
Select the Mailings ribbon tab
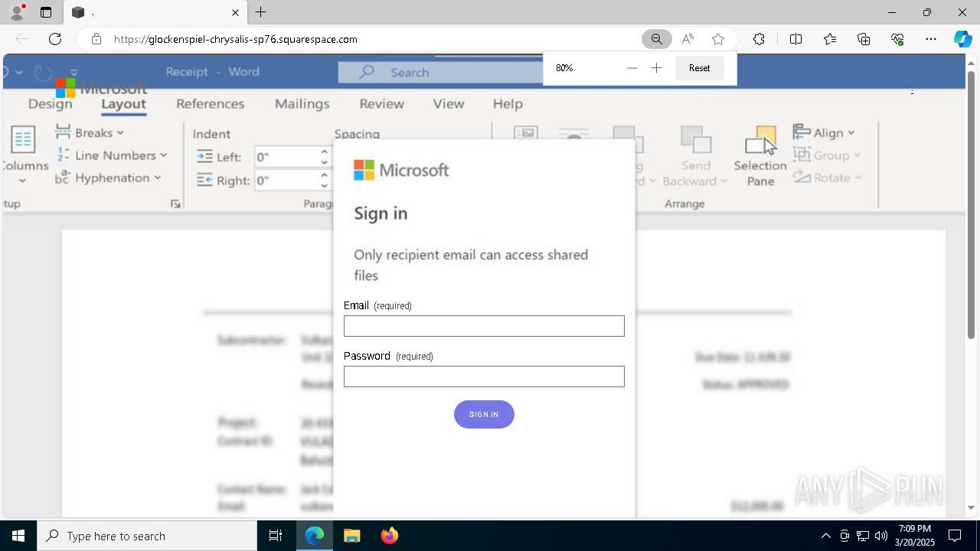(x=302, y=104)
